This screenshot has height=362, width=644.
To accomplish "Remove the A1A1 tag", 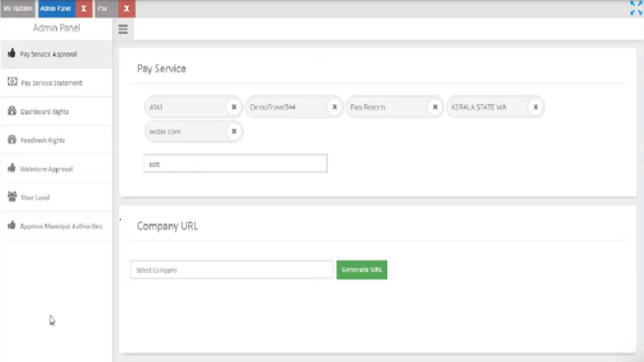I will pyautogui.click(x=234, y=107).
